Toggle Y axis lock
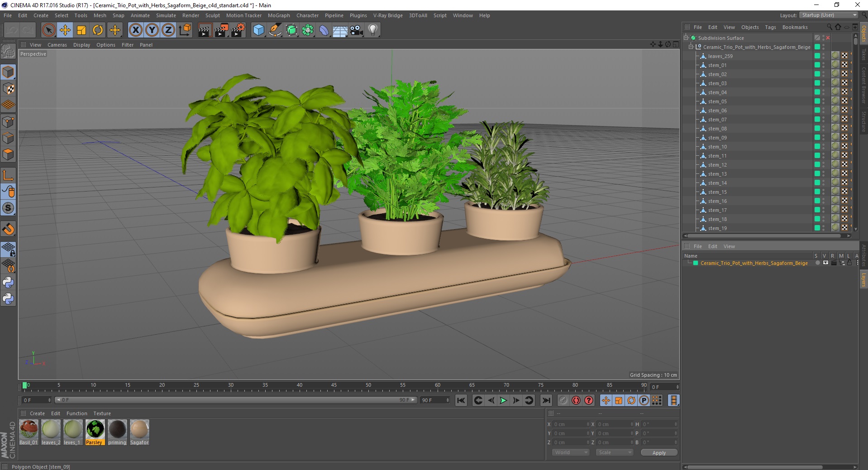This screenshot has width=868, height=470. coord(152,30)
